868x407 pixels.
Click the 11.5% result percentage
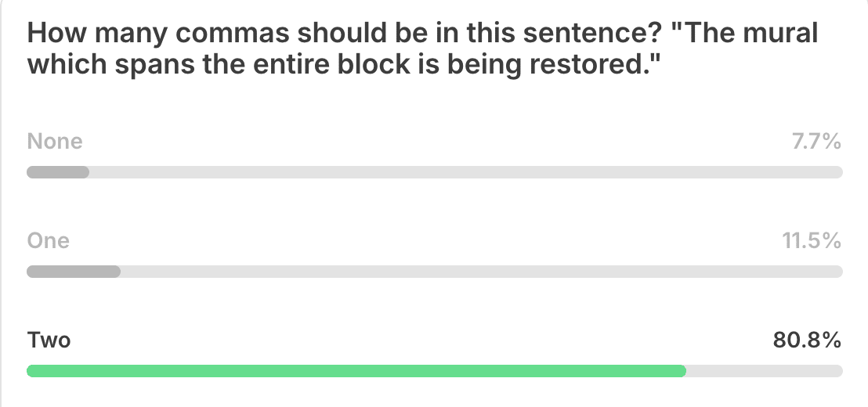pos(812,241)
